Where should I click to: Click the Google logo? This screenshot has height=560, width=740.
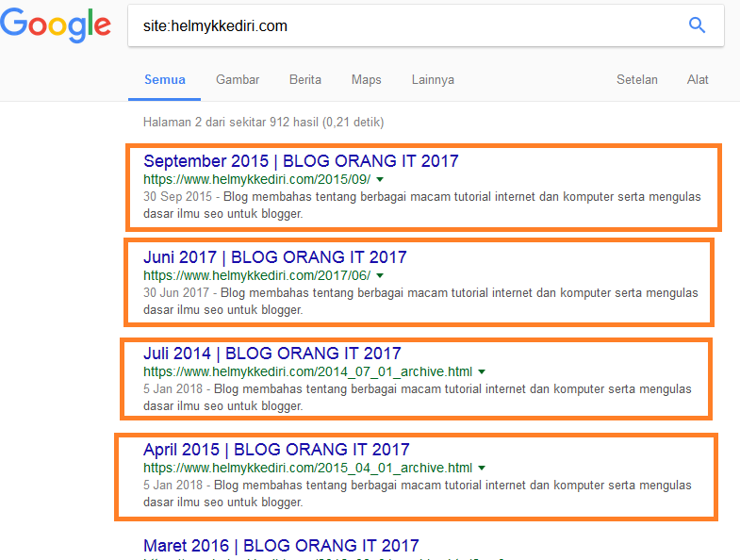[56, 25]
